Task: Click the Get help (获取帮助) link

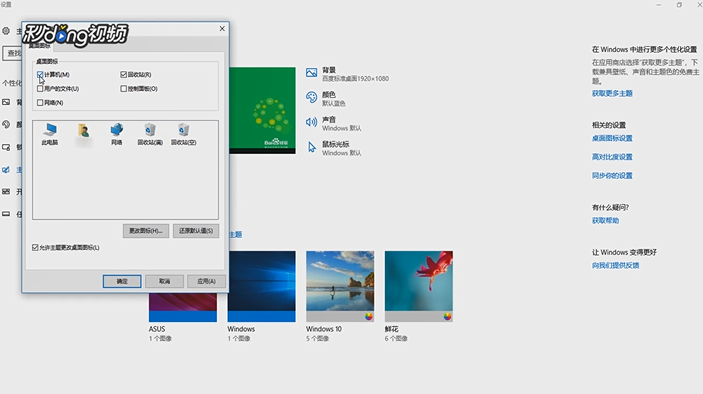Action: click(x=605, y=221)
